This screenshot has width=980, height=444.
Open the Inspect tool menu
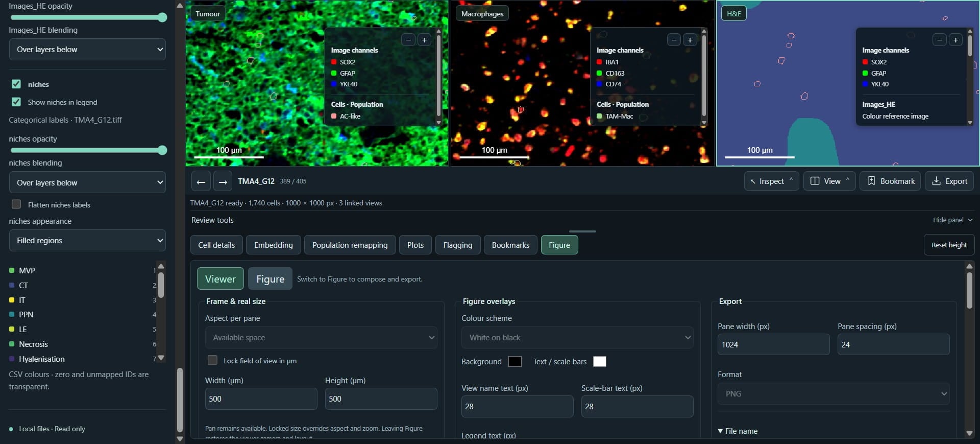(x=771, y=181)
